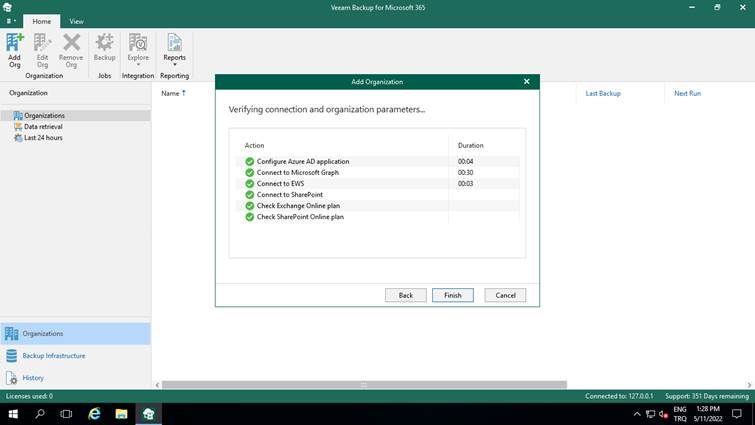The height and width of the screenshot is (425, 755).
Task: Click the Add Org ribbon icon
Action: (14, 50)
